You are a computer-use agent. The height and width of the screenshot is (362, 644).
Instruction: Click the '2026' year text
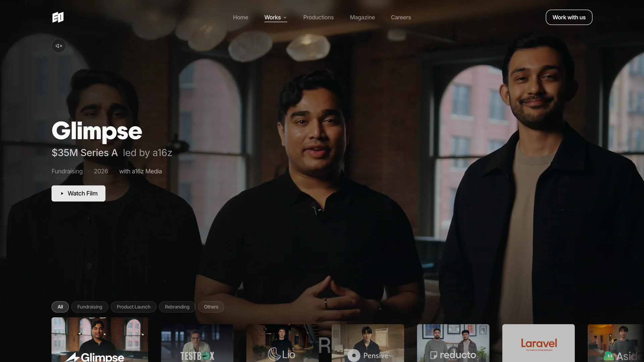coord(101,171)
